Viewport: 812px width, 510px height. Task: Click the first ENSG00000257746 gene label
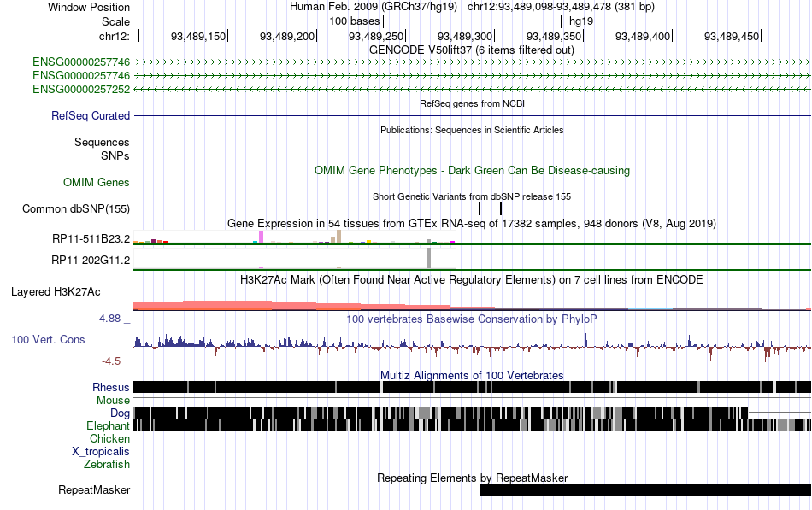(81, 62)
